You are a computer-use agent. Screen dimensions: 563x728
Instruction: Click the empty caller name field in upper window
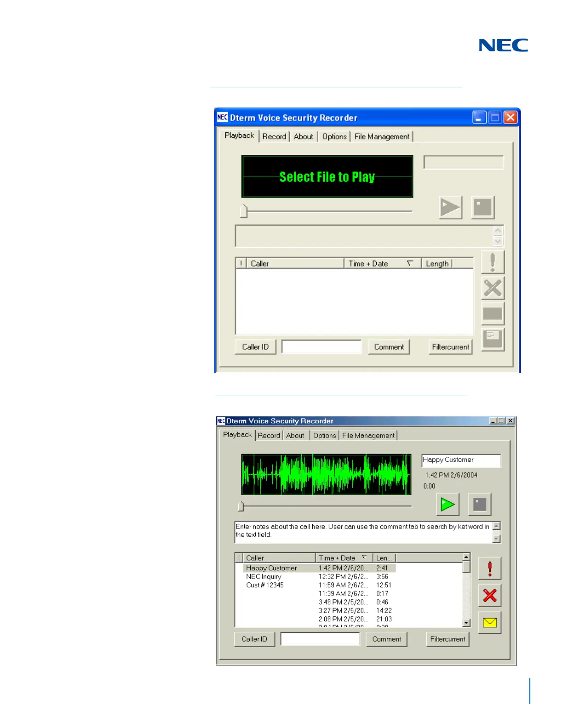tap(464, 162)
